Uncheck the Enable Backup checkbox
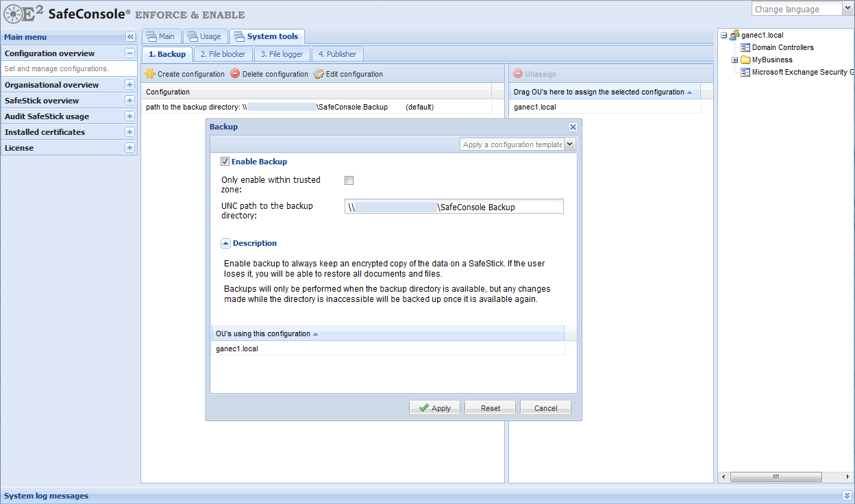The height and width of the screenshot is (504, 855). coord(225,162)
